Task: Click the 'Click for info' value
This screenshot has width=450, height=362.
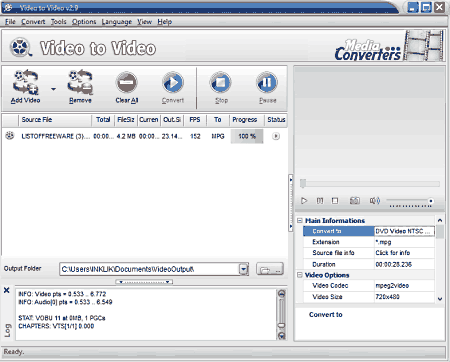Action: point(404,253)
